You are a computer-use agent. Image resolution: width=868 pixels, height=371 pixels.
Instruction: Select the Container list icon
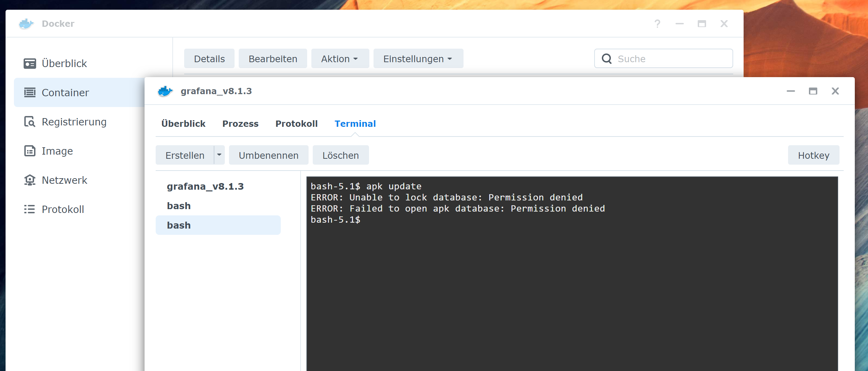30,93
